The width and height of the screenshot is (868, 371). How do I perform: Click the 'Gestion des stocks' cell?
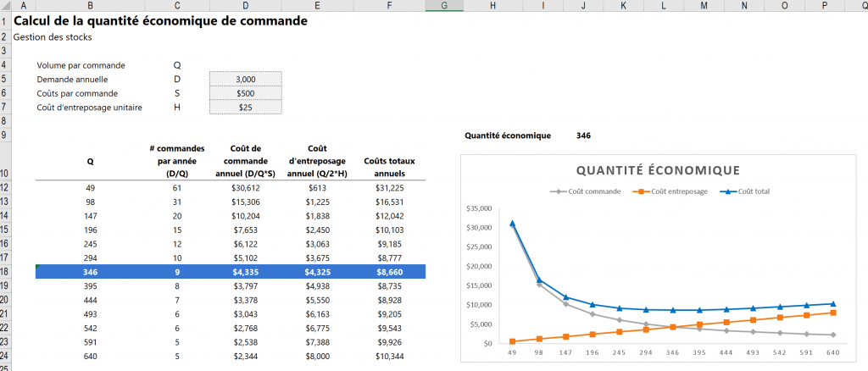(x=53, y=37)
